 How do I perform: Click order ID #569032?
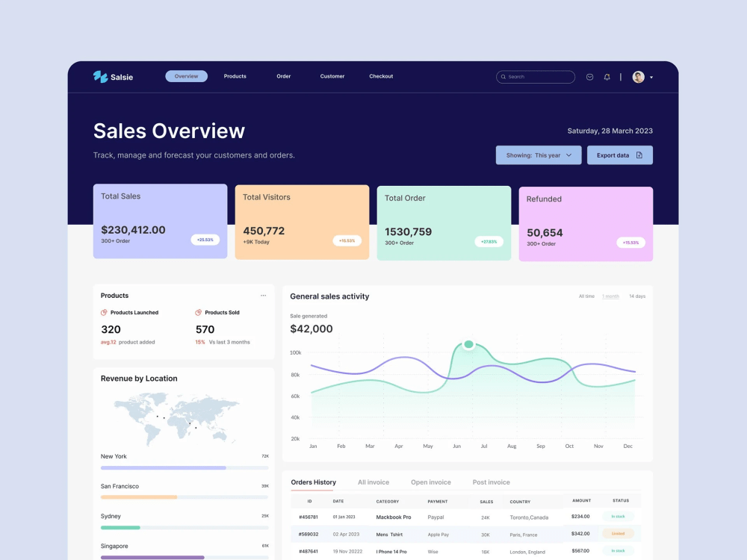coord(309,535)
